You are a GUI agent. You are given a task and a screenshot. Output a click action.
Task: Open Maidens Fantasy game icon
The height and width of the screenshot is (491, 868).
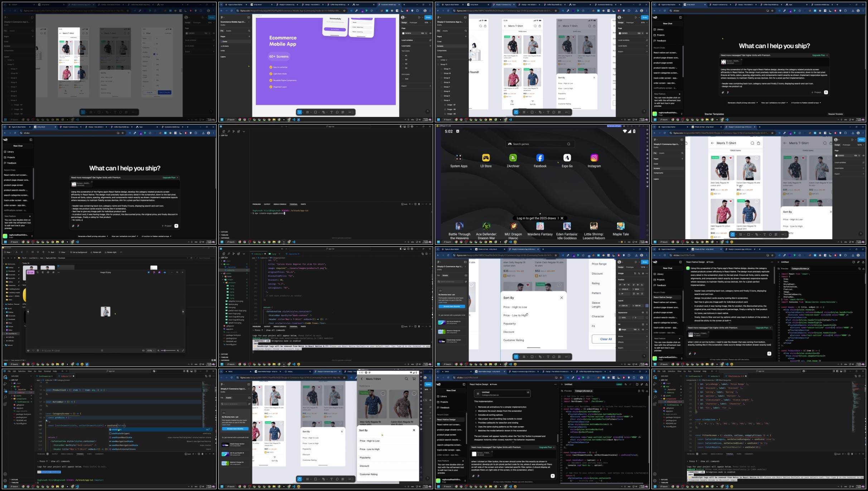(x=540, y=226)
